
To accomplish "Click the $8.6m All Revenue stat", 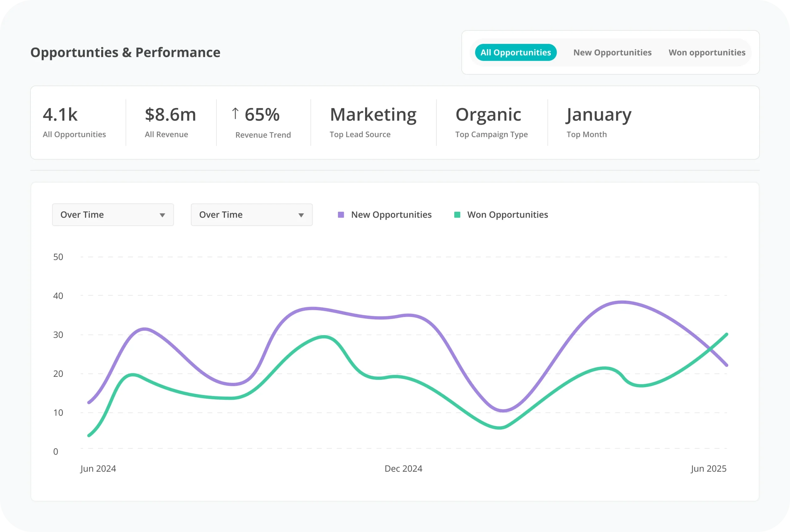I will [x=170, y=115].
